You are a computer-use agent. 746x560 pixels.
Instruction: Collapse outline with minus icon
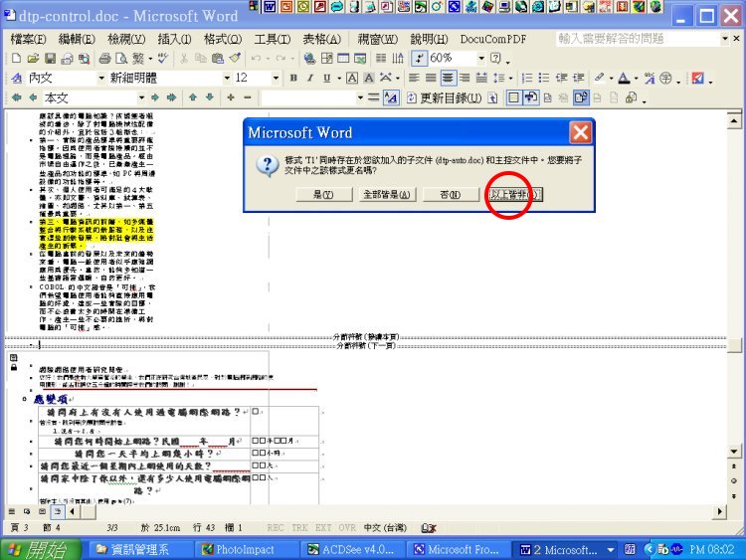[248, 97]
